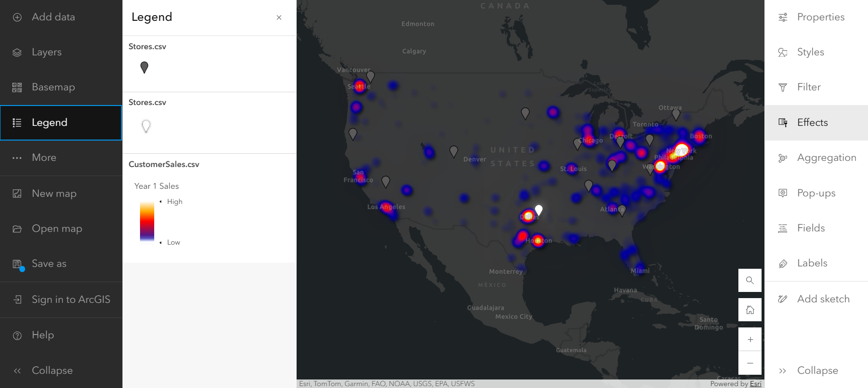Image resolution: width=868 pixels, height=388 pixels.
Task: Open the Labels pane
Action: point(816,263)
